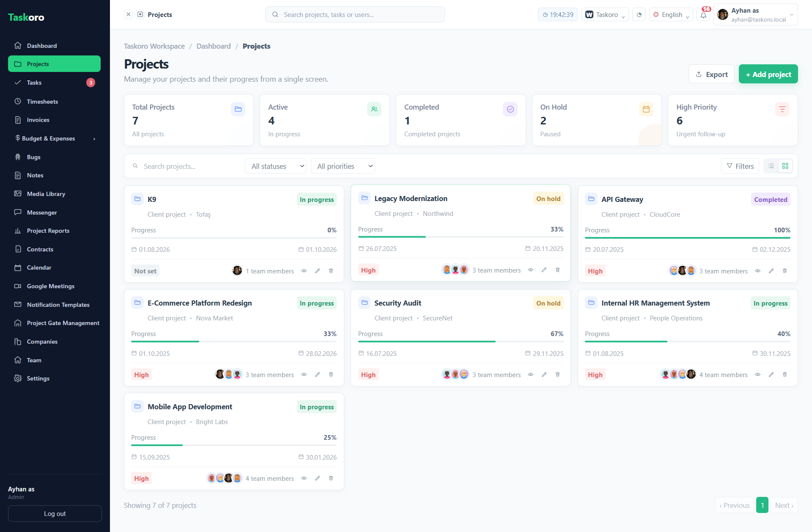Click the notification bell icon

[703, 15]
